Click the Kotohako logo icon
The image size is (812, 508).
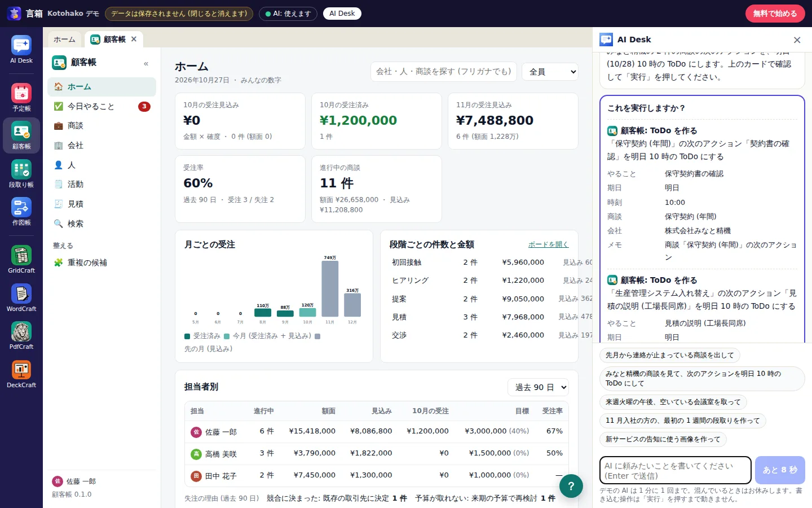(x=14, y=14)
